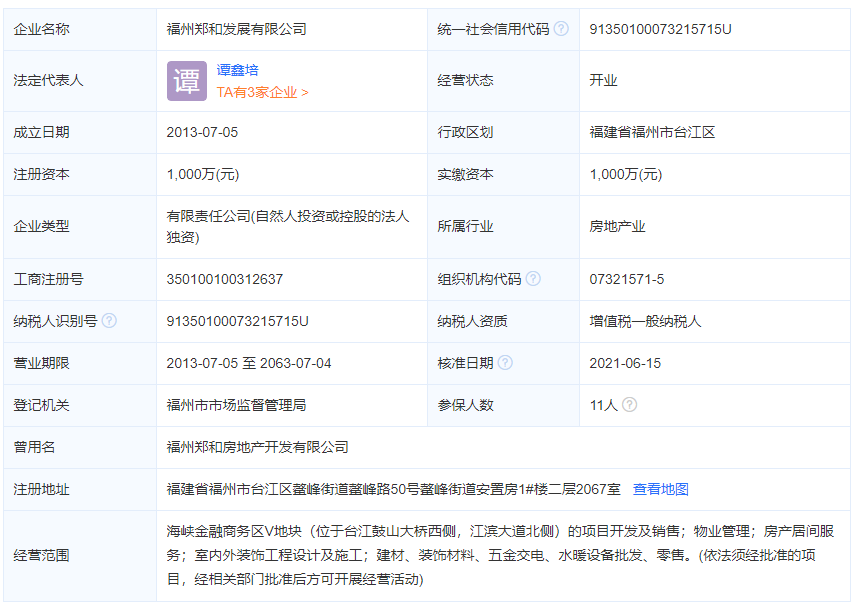This screenshot has width=856, height=607.
Task: Open legal representative 谭鑫培 link
Action: (x=237, y=70)
